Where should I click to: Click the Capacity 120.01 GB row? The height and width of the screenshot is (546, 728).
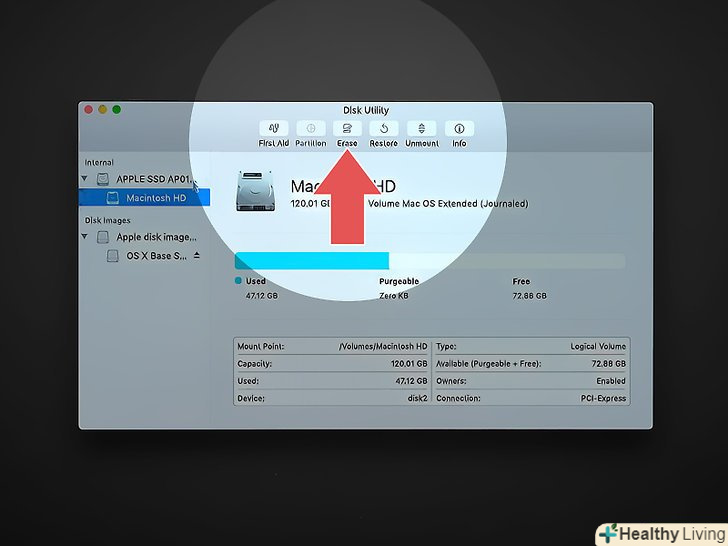[x=332, y=364]
